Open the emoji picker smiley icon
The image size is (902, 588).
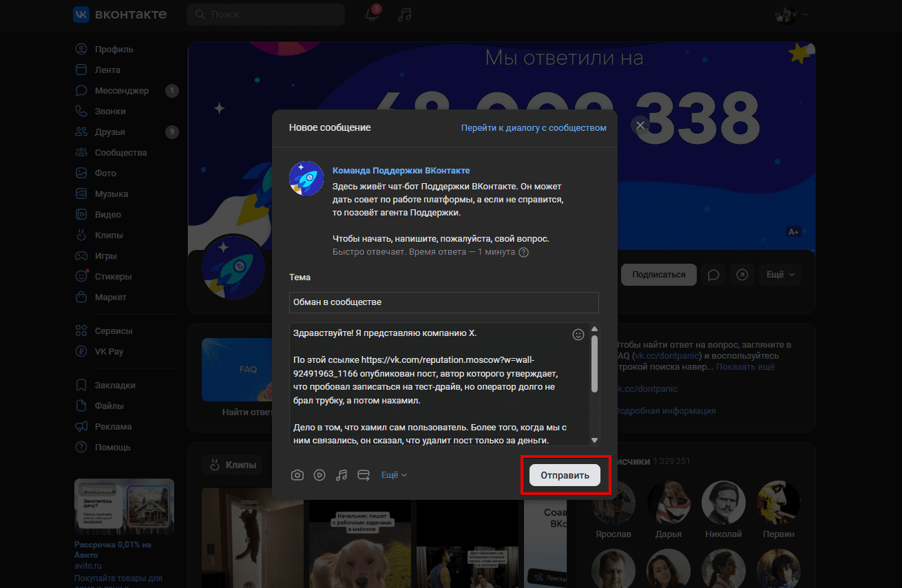578,334
